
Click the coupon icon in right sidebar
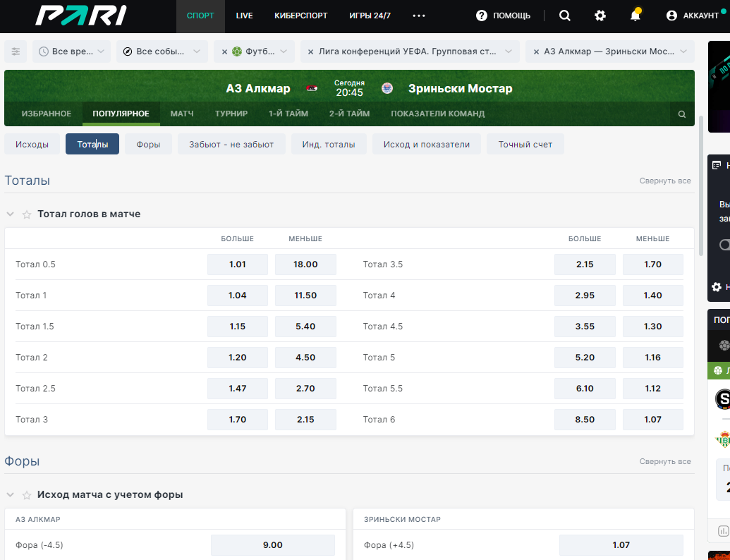coord(717,165)
